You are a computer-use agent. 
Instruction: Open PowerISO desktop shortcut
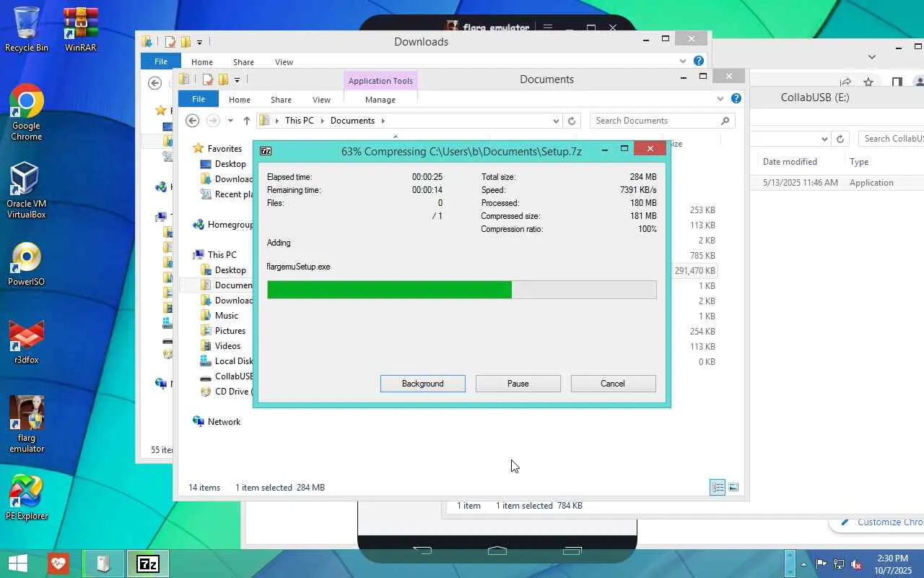coord(27,264)
